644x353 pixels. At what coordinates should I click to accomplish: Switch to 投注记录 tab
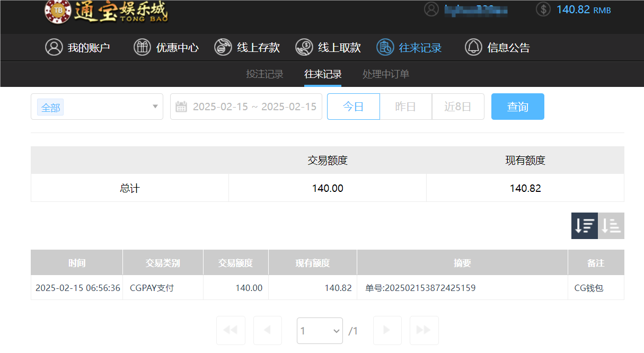tap(264, 74)
